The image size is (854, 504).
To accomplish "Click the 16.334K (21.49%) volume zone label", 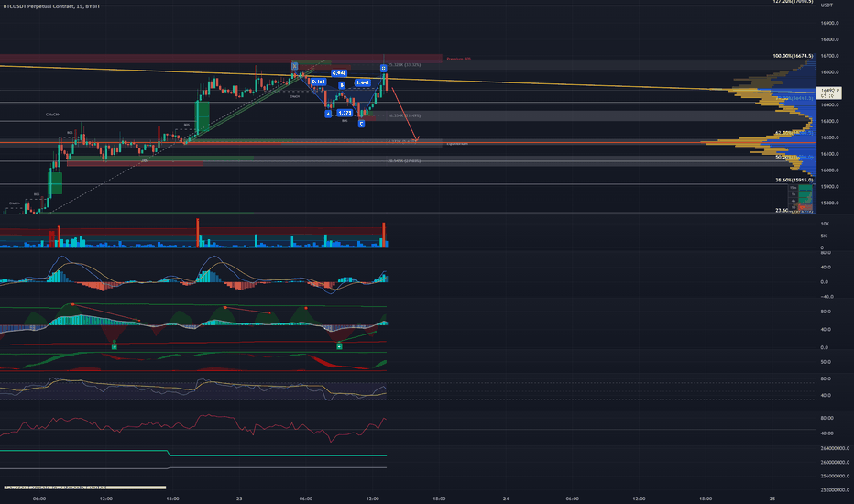I will click(x=404, y=115).
